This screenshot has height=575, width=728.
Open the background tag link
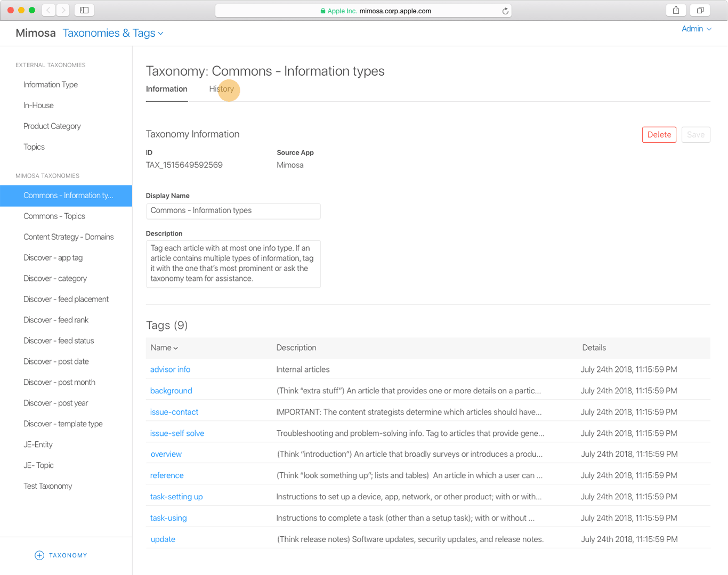[171, 391]
